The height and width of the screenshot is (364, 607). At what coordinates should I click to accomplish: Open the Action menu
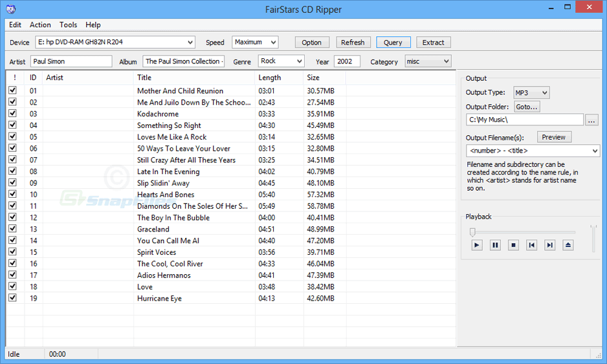pyautogui.click(x=40, y=25)
